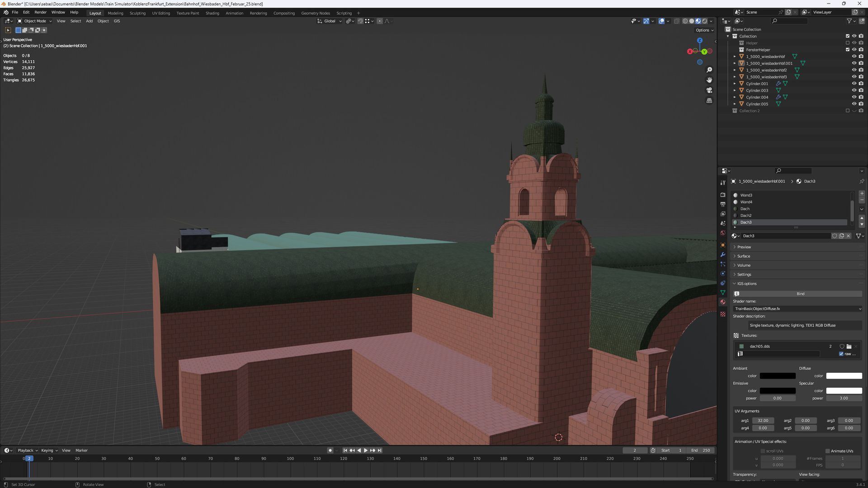Open the Render menu

click(40, 12)
